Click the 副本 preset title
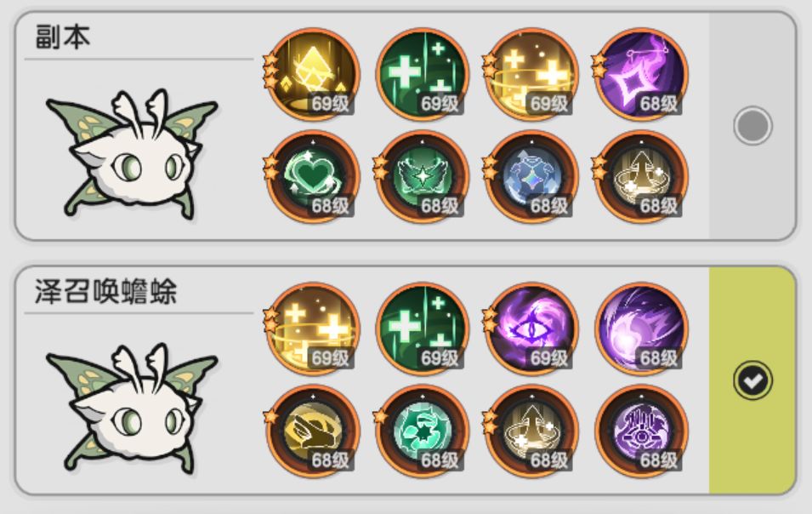Viewport: 812px width, 514px height. 63,37
